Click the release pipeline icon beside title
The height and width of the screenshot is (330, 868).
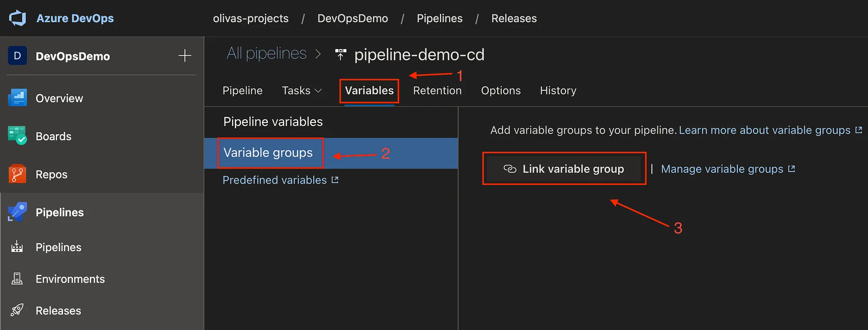pyautogui.click(x=341, y=54)
